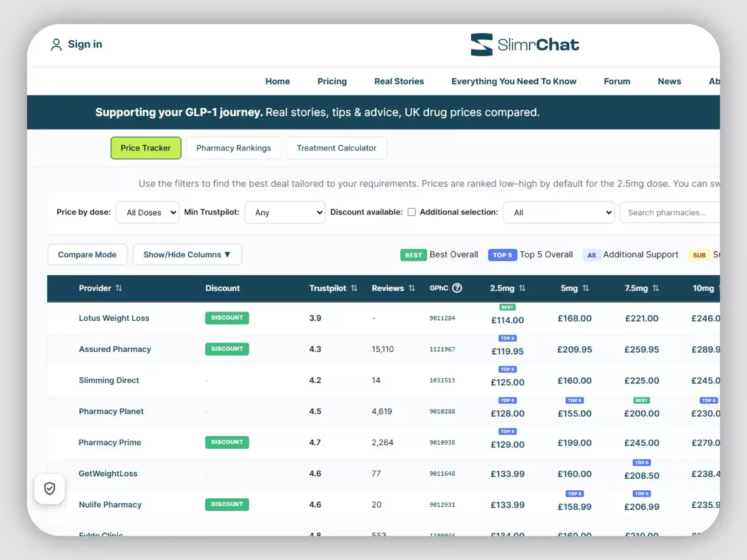Screen dimensions: 747x560
Task: Click the £125.00 price for Slimming Direct
Action: click(508, 383)
